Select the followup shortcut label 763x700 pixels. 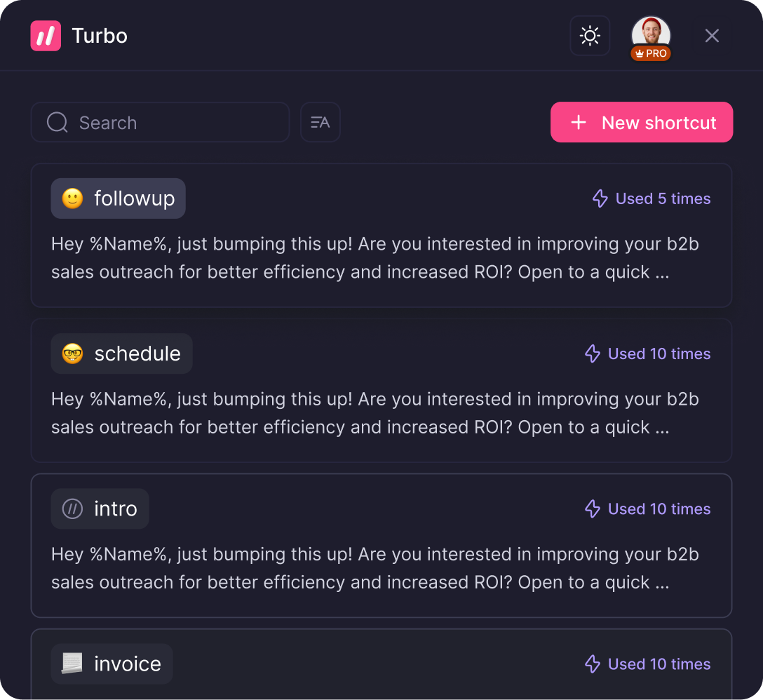(134, 198)
